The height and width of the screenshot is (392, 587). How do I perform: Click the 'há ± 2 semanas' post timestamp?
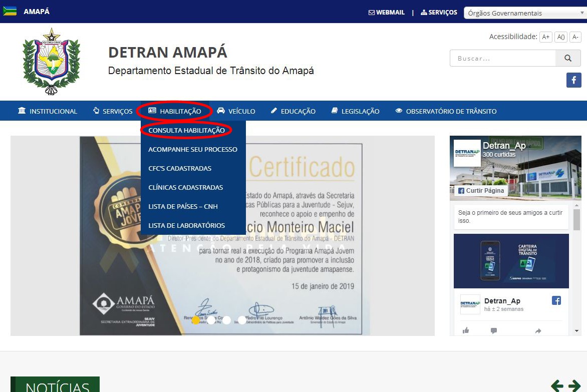coord(503,309)
